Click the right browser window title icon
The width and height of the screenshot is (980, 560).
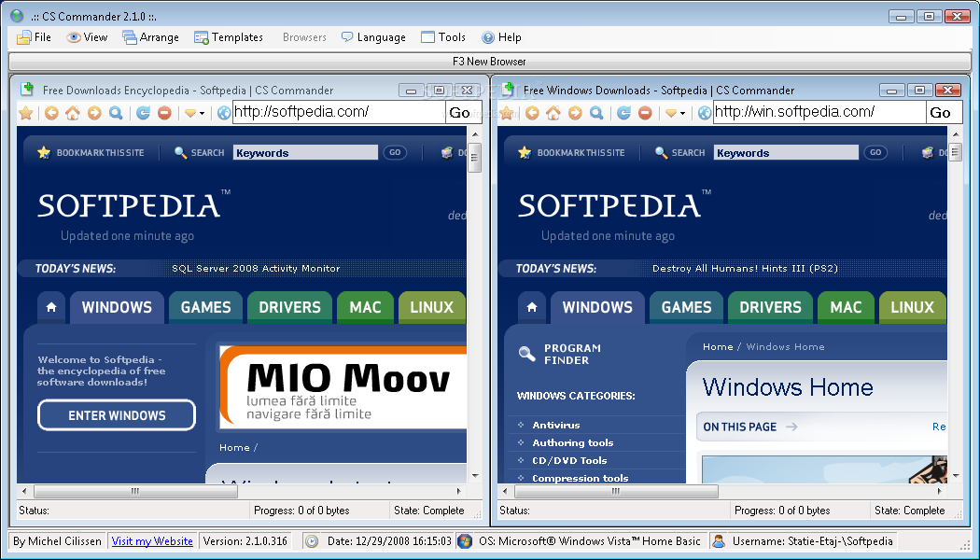point(508,90)
